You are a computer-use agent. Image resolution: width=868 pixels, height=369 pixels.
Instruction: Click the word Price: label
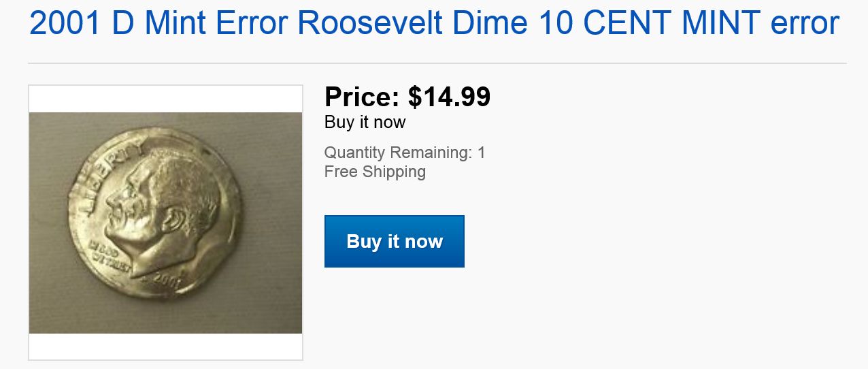click(x=362, y=97)
